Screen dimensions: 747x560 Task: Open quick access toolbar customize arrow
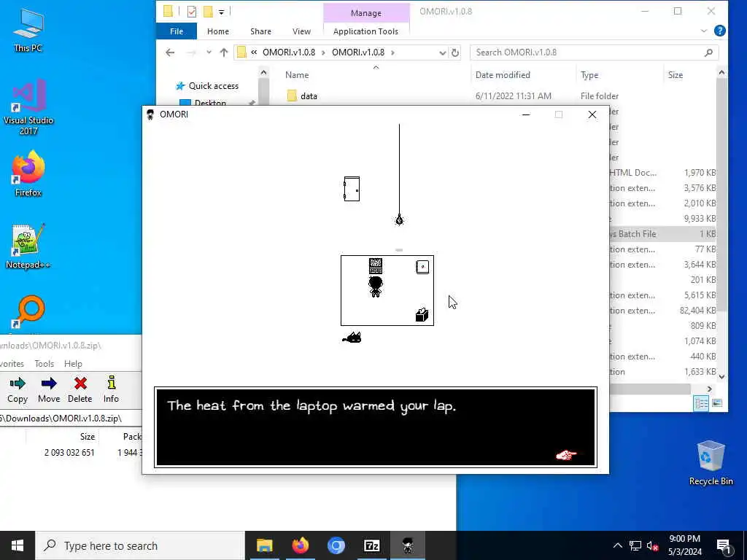tap(222, 12)
